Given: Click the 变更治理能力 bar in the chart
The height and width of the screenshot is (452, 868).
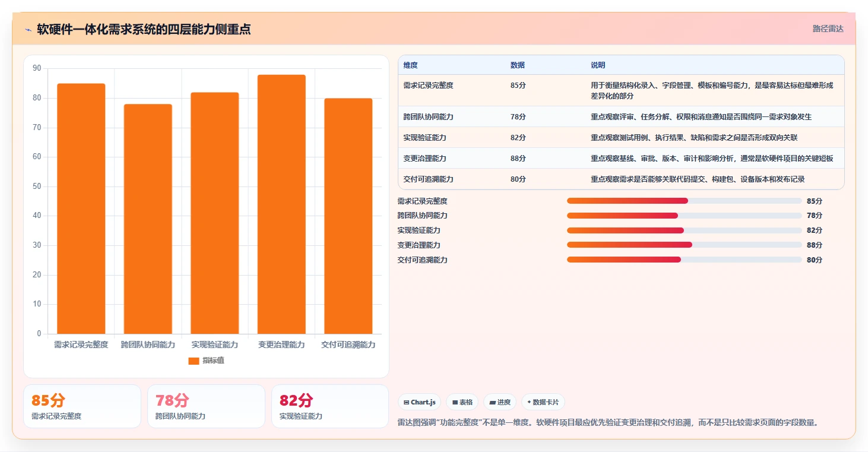Looking at the screenshot, I should [x=281, y=204].
